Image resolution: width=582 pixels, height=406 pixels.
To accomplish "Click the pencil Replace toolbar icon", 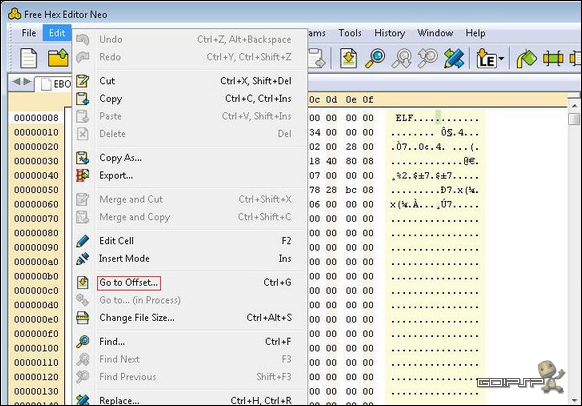I will click(454, 59).
